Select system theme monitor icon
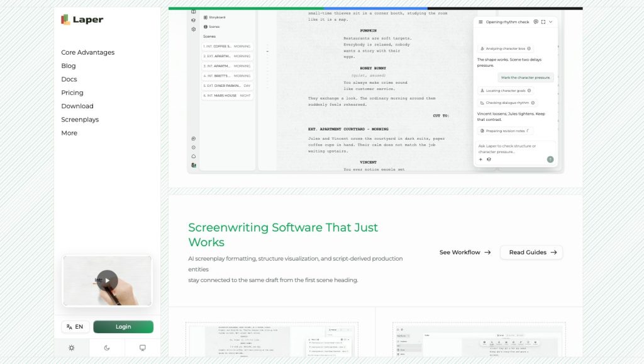 click(143, 348)
